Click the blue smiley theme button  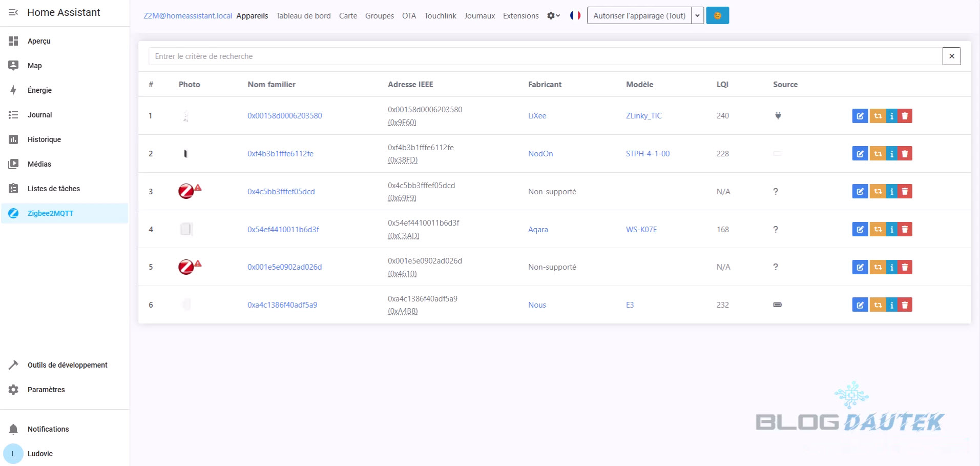[717, 15]
